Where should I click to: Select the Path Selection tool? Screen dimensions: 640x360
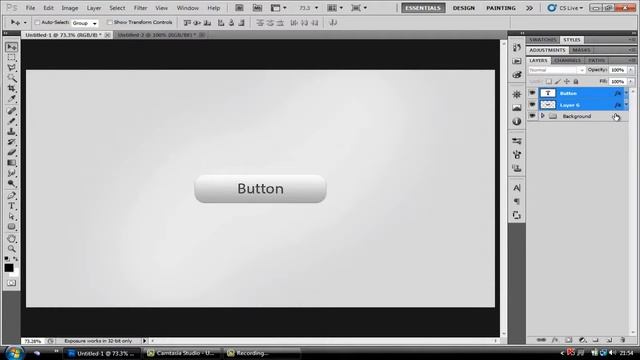[11, 216]
